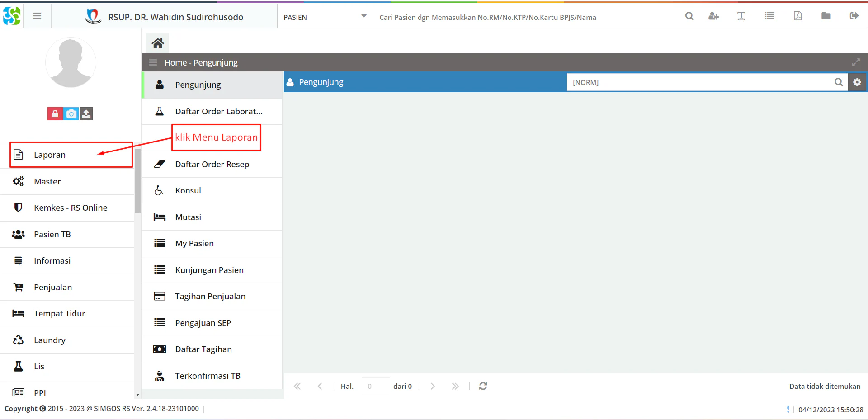
Task: Open the list icon in top bar
Action: point(769,16)
